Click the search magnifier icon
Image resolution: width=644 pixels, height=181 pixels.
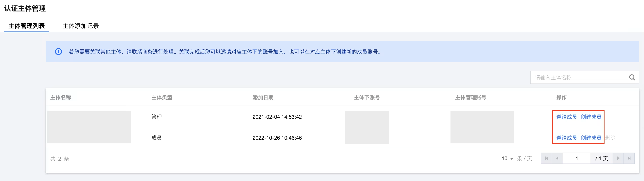(x=632, y=78)
